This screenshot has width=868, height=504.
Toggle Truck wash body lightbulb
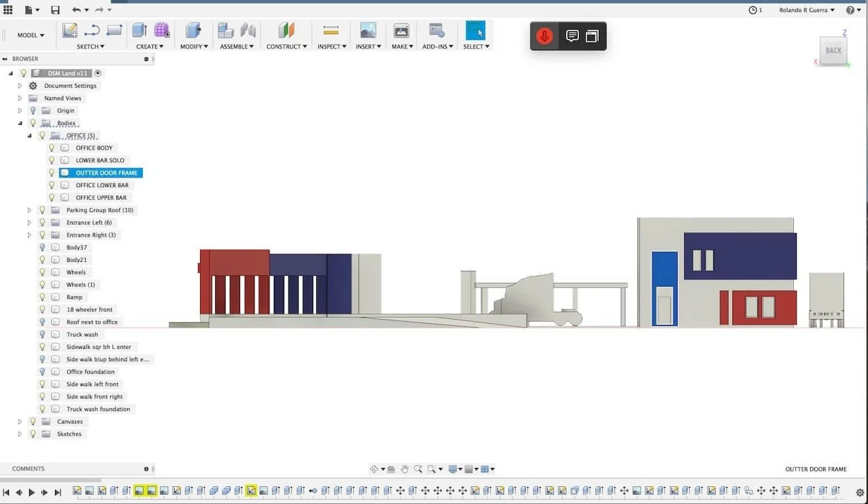pos(42,335)
